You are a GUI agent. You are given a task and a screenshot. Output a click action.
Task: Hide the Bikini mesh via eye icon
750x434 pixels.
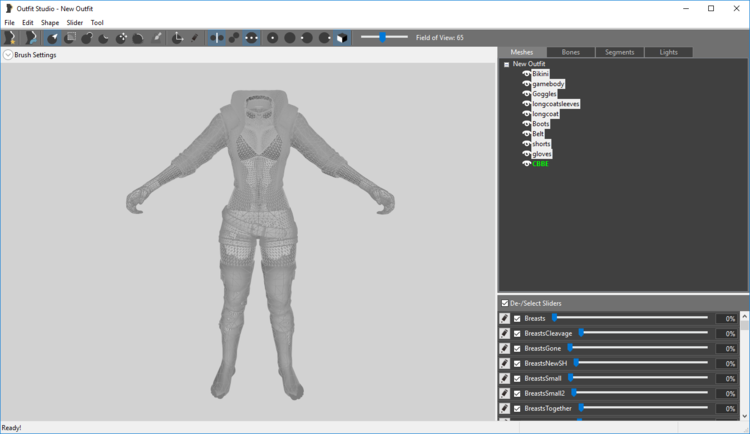click(x=526, y=74)
